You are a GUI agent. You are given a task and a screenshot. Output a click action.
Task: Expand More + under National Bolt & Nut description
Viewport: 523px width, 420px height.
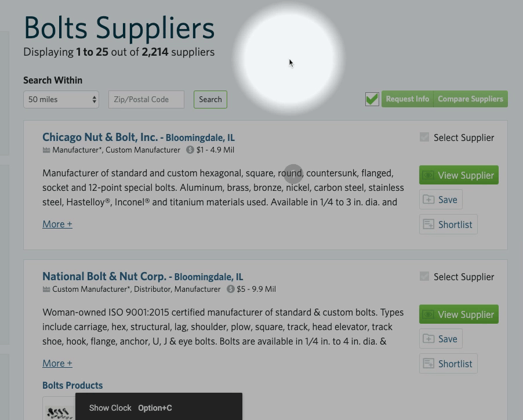click(57, 363)
